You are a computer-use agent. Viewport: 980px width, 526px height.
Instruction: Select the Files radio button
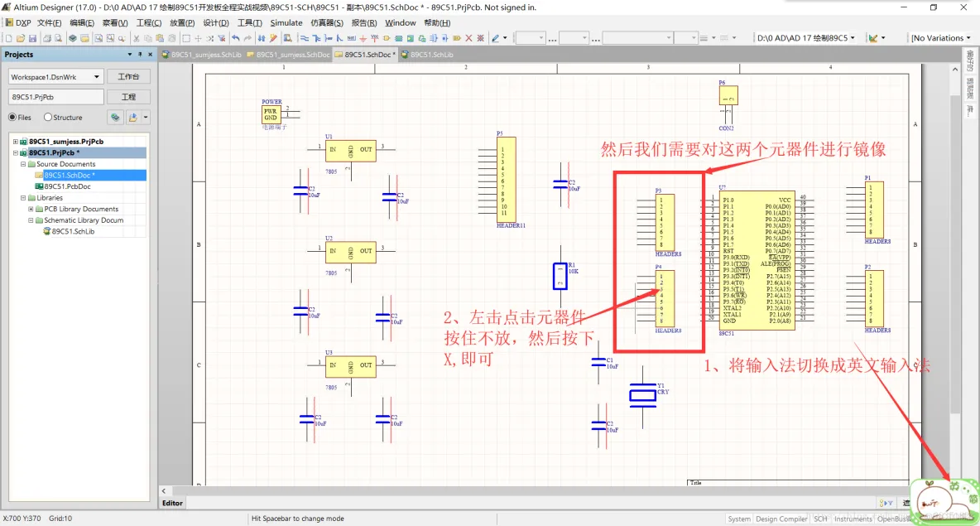click(x=12, y=117)
